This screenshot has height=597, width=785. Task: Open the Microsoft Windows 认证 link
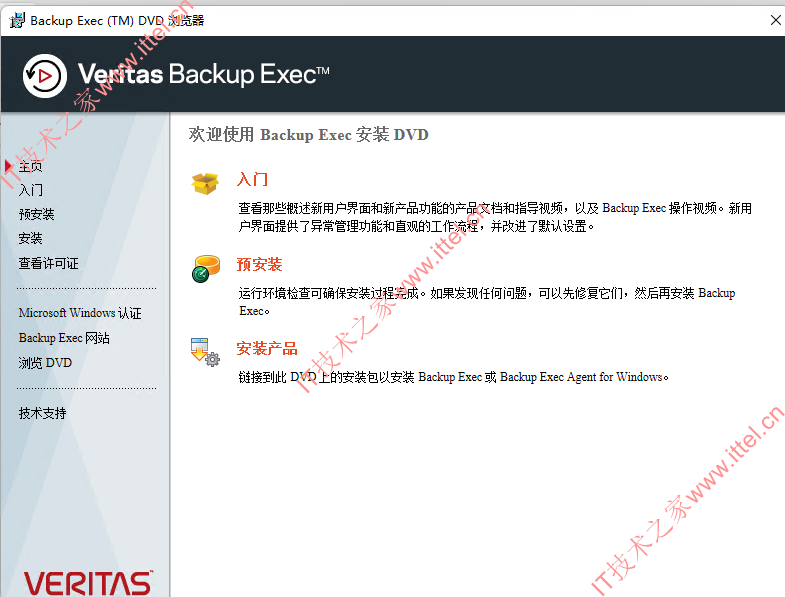point(80,313)
